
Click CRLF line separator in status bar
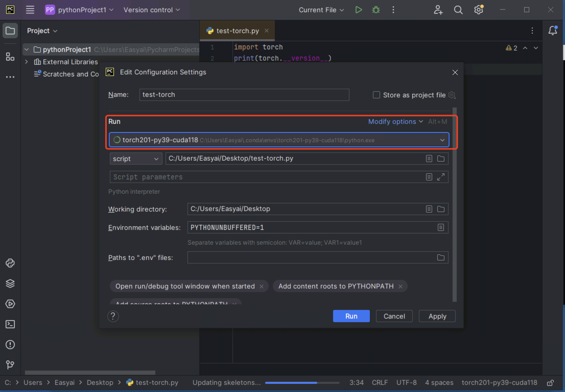[x=380, y=383]
